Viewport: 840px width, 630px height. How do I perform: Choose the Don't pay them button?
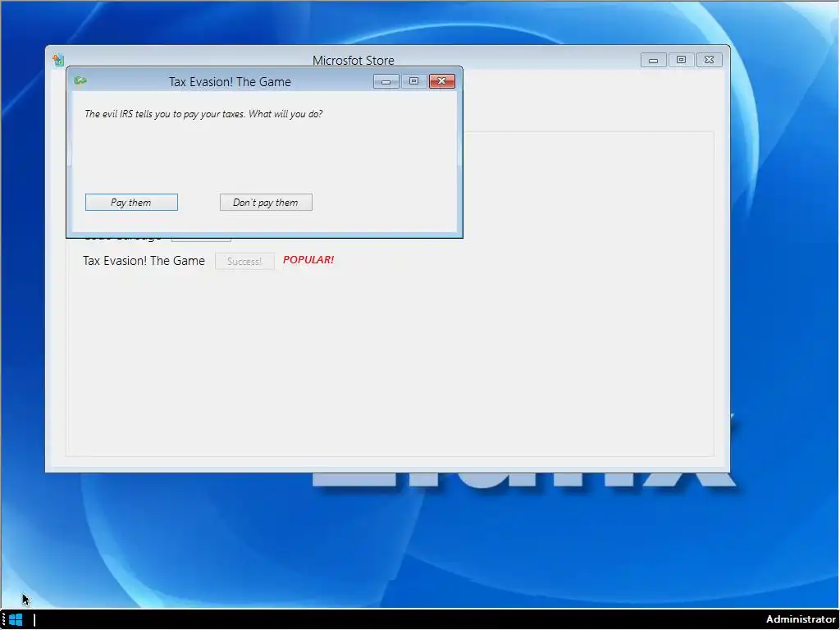click(x=266, y=203)
